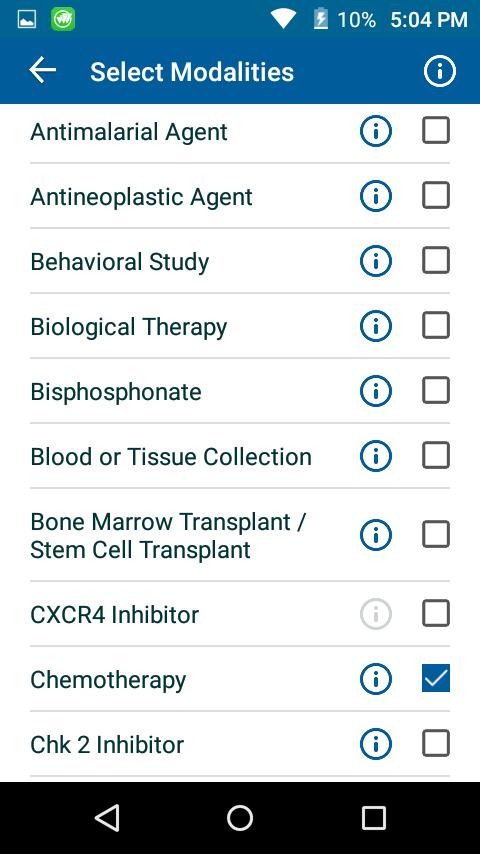
Task: Open Biological Therapy information icon
Action: pos(376,326)
